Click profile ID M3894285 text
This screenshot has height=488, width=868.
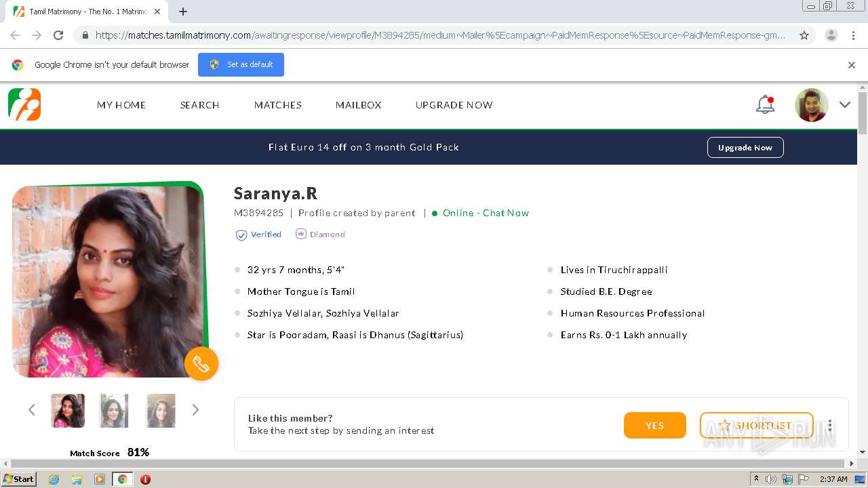click(x=258, y=213)
